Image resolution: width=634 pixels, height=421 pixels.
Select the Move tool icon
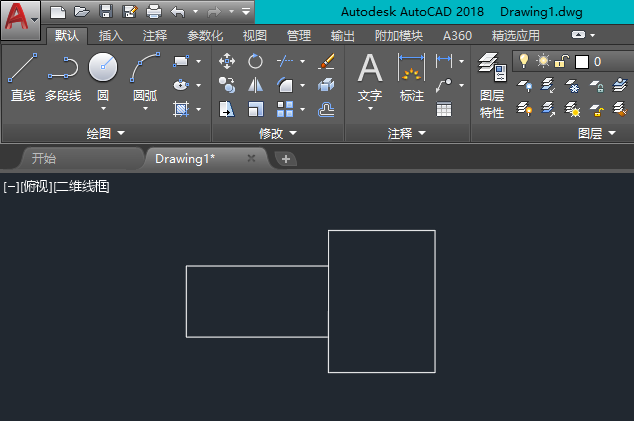click(226, 61)
